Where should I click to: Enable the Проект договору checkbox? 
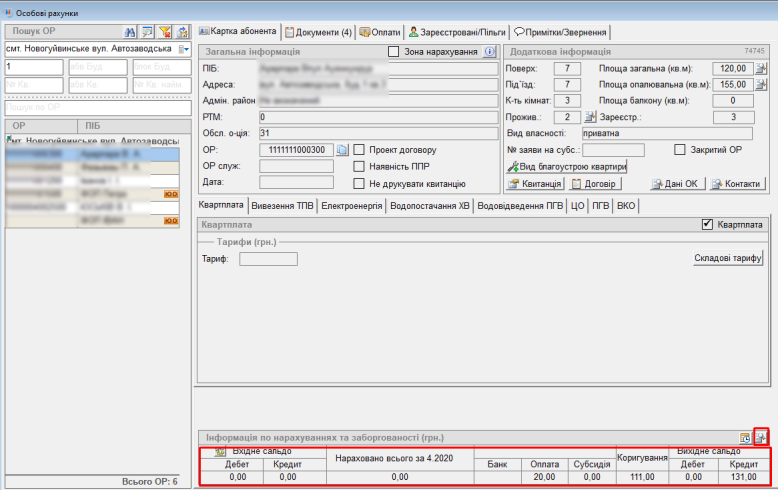click(359, 150)
